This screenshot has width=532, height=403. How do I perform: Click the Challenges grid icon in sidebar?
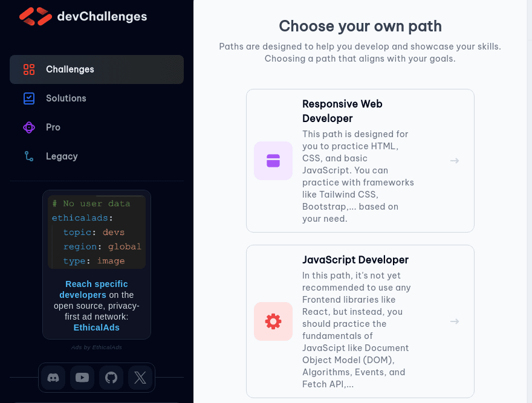[x=29, y=69]
